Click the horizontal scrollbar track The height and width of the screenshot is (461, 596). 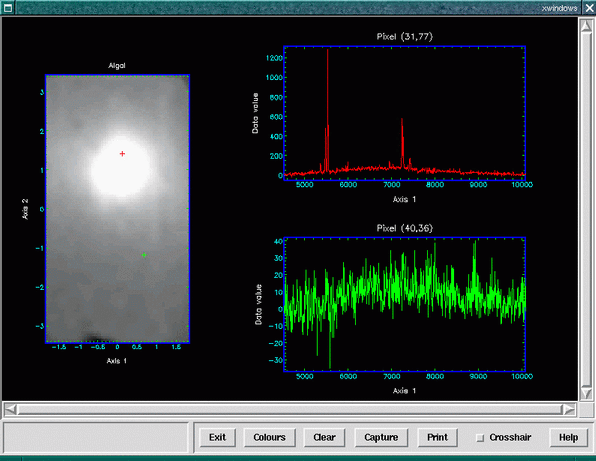point(290,410)
